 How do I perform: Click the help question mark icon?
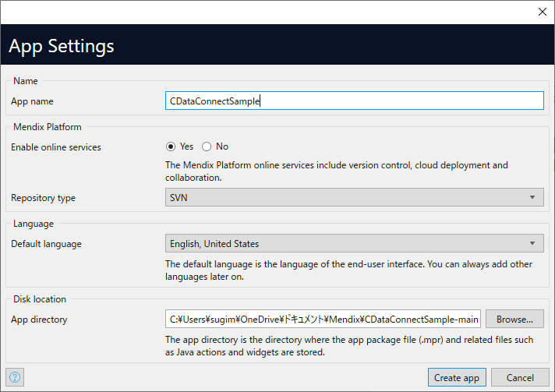tap(14, 378)
